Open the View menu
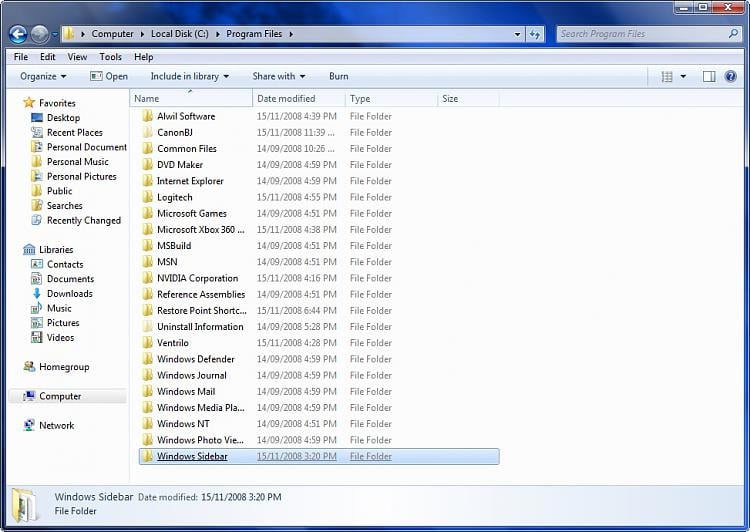 (77, 57)
